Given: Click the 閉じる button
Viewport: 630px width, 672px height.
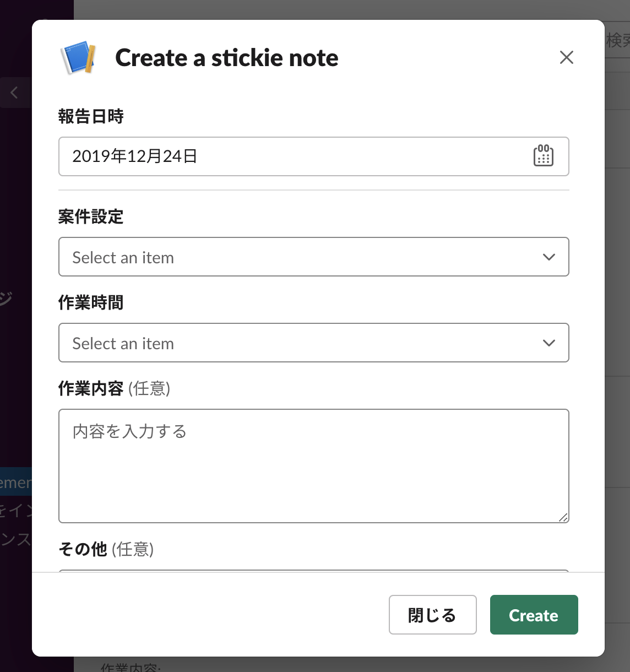Looking at the screenshot, I should [x=432, y=615].
